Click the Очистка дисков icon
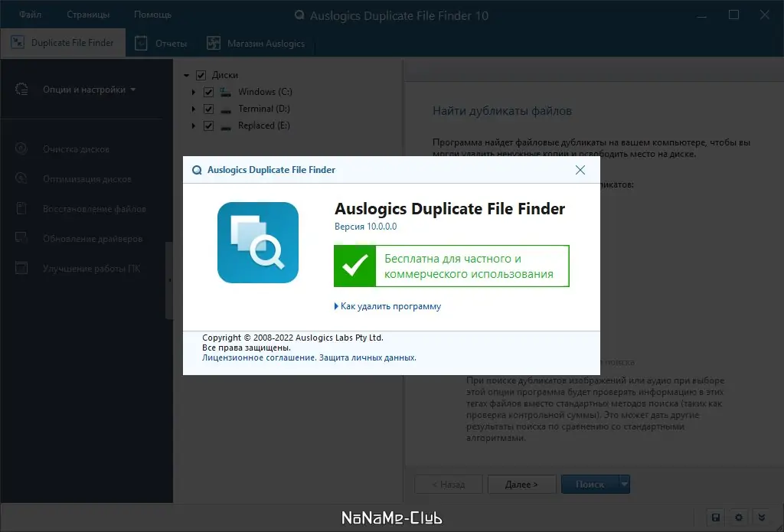The height and width of the screenshot is (532, 784). 21,149
